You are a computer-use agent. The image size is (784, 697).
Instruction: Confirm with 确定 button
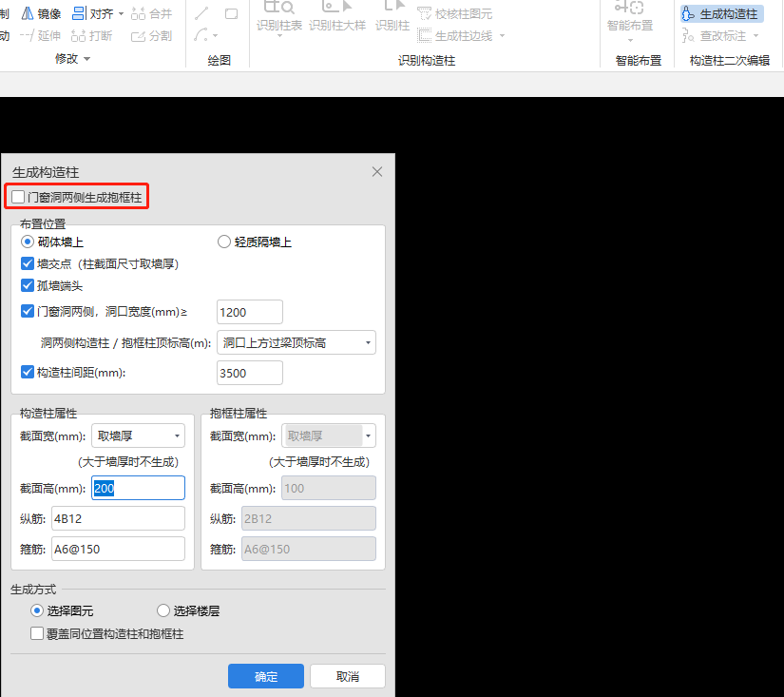tap(266, 676)
